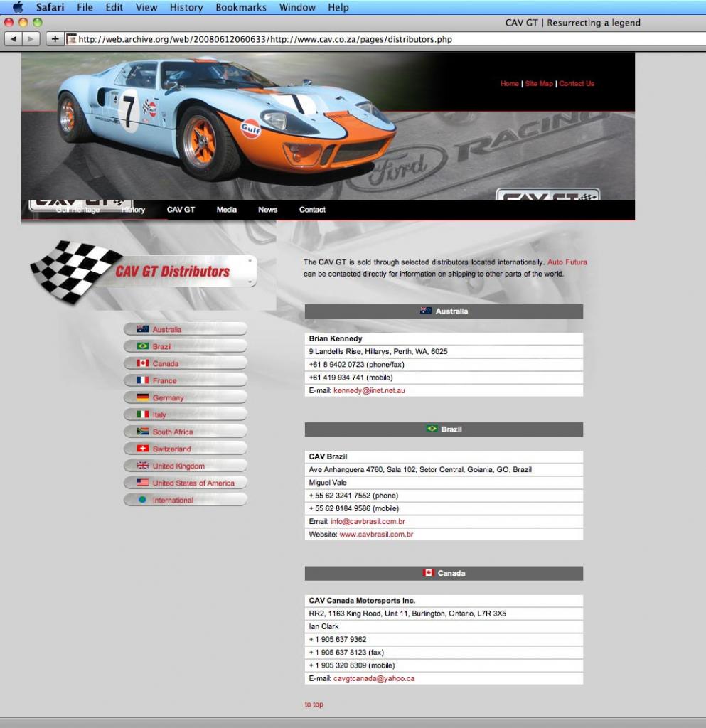Open the Apple menu
706x728 pixels.
point(18,7)
